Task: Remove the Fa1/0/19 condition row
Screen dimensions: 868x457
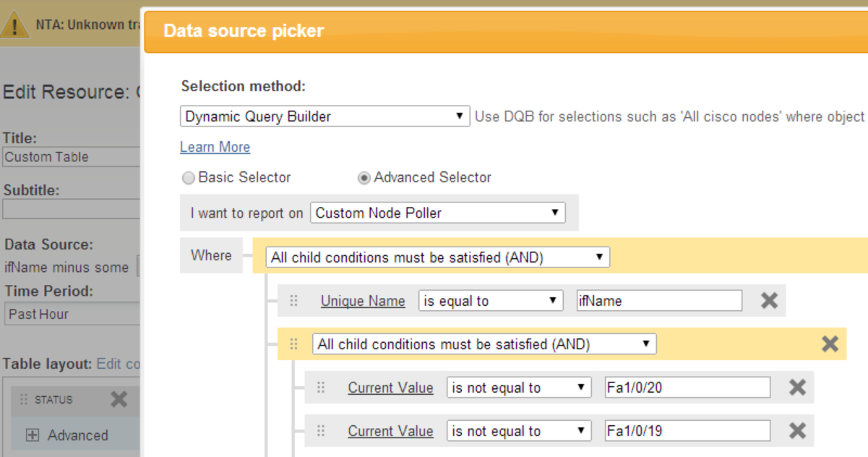Action: (797, 431)
